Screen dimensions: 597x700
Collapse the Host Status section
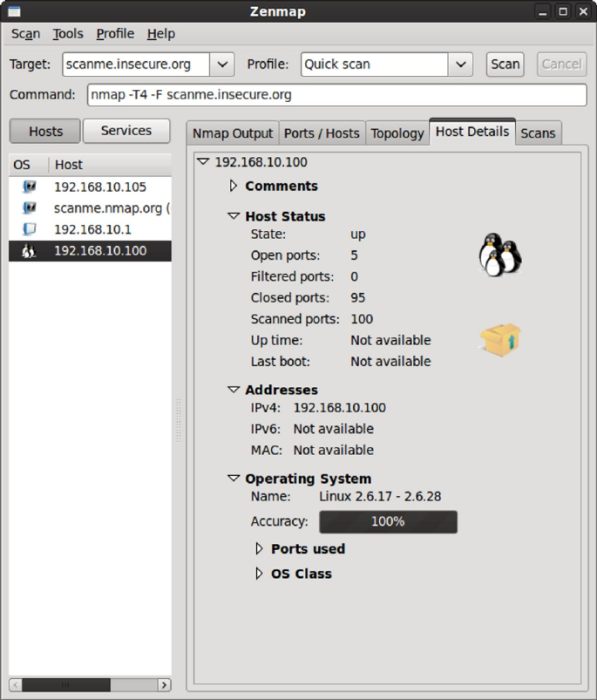234,216
